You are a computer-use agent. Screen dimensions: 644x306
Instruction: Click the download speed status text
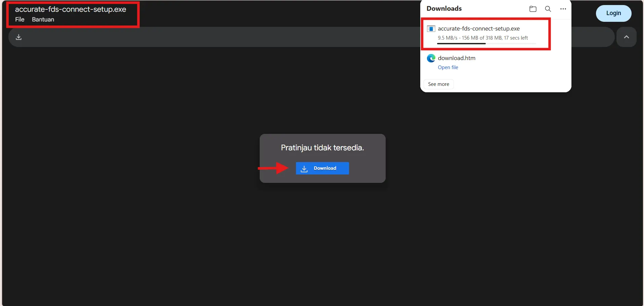tap(483, 38)
